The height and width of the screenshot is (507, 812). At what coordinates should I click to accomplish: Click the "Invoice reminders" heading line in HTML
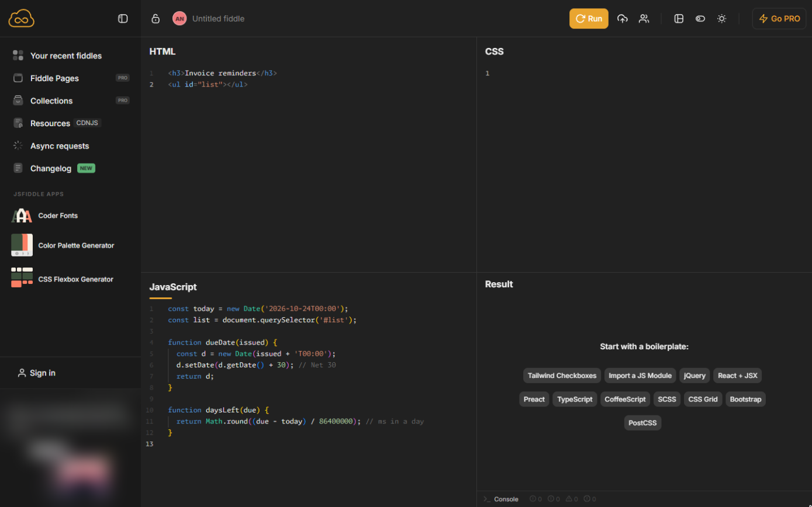point(222,73)
